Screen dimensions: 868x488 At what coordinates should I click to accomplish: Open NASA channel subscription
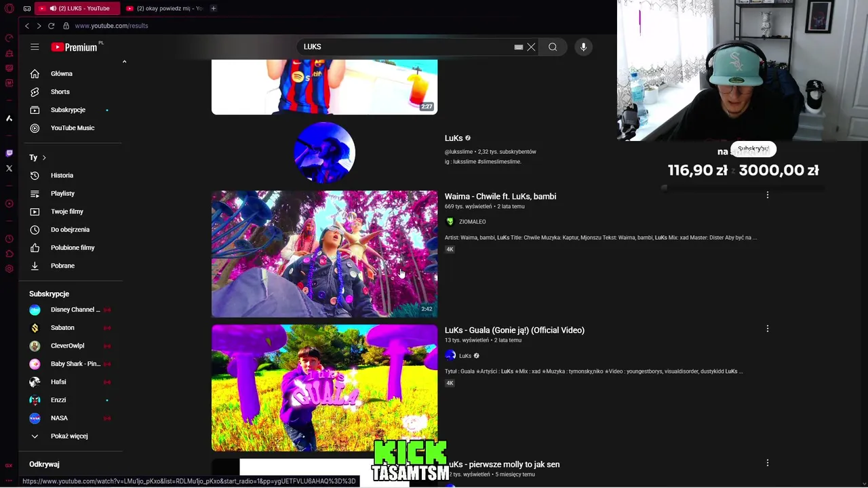[59, 418]
